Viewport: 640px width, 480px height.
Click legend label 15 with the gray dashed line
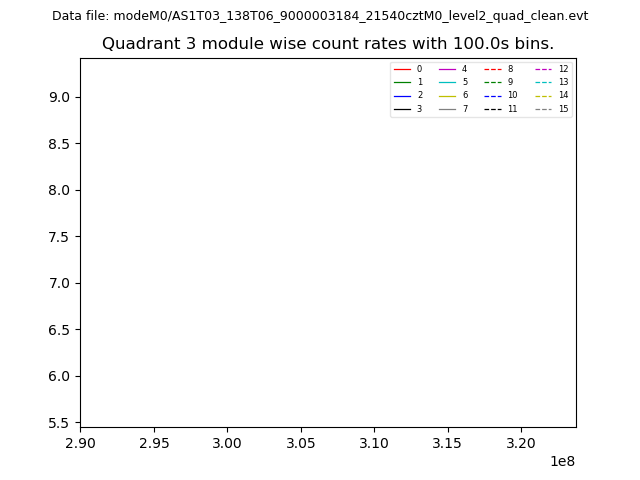pos(563,109)
